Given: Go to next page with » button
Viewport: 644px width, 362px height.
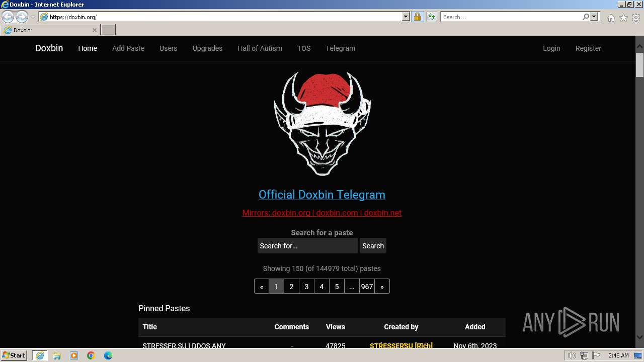Looking at the screenshot, I should click(x=382, y=287).
